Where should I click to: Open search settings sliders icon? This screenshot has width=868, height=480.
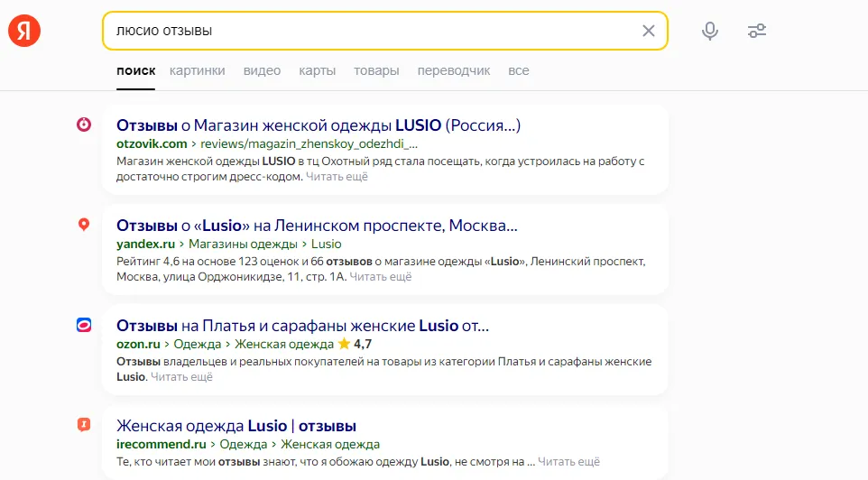757,31
